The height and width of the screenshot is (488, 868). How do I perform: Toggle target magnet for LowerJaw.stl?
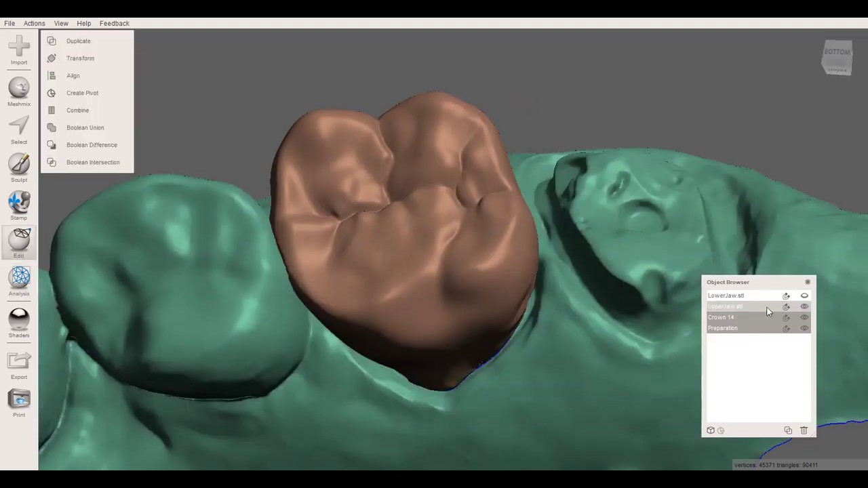(786, 296)
